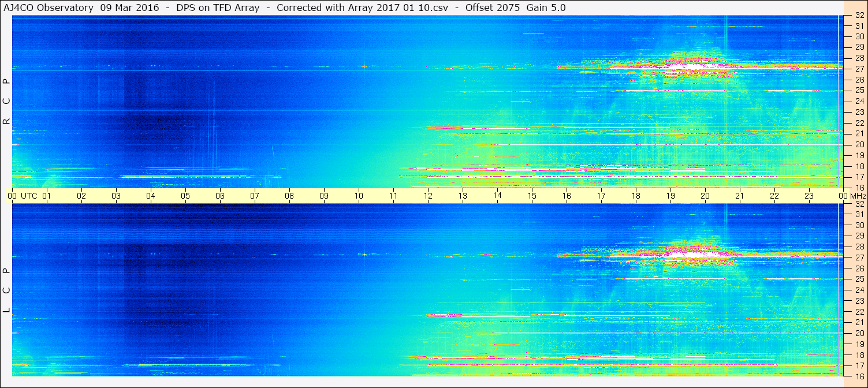Viewport: 868px width, 388px height.
Task: Select hour 05 on the time axis
Action: pyautogui.click(x=185, y=196)
